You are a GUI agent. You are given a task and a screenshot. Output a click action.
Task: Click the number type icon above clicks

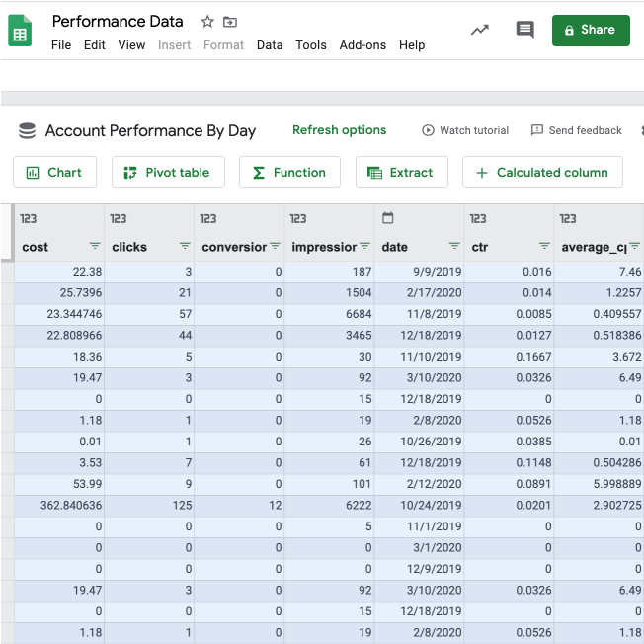point(119,219)
